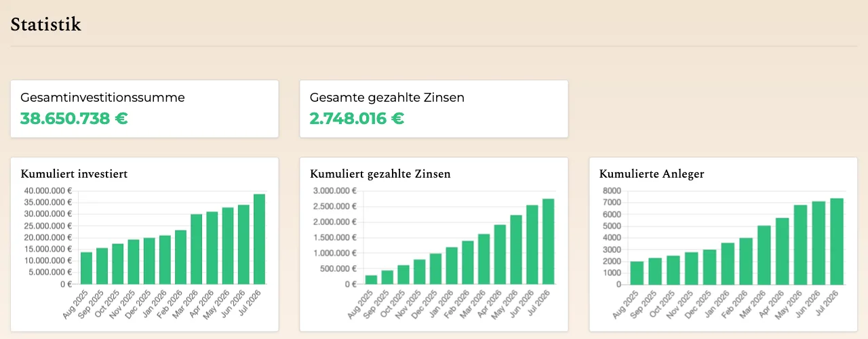Click the Oct 2025 bar in Kumuliert gezahlte Zinsen
The image size is (868, 339).
pyautogui.click(x=403, y=275)
